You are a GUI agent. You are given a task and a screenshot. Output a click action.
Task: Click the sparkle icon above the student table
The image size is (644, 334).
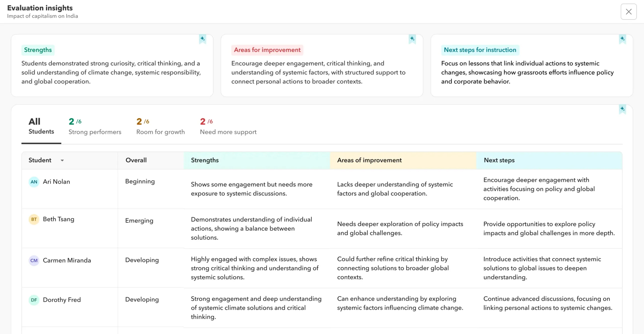pyautogui.click(x=622, y=109)
